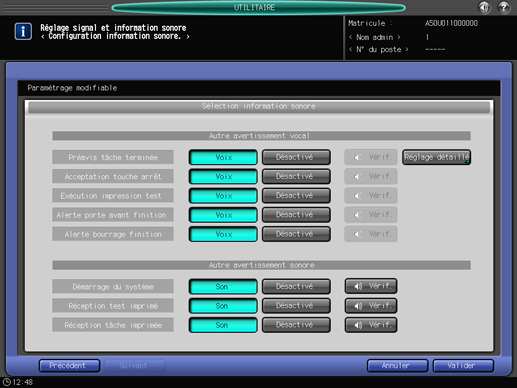Open Réglage détaillé settings
Screen dimensions: 517x388
[x=436, y=157]
